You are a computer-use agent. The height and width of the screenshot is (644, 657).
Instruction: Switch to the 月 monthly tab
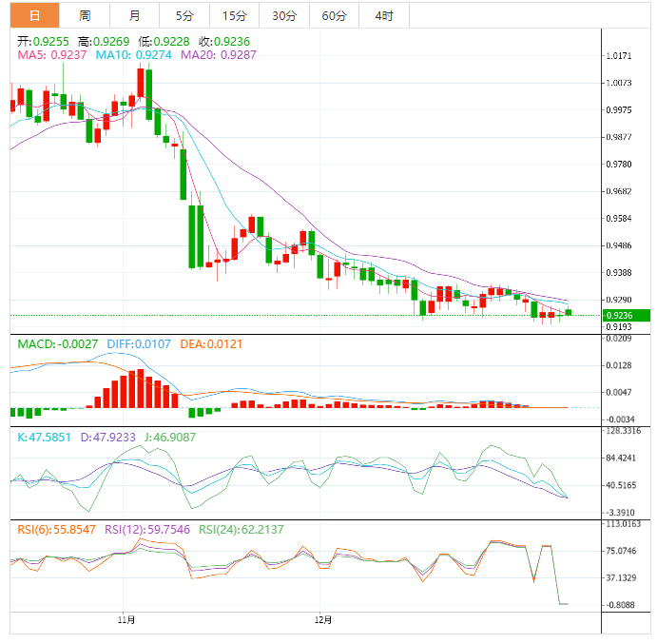[x=134, y=15]
